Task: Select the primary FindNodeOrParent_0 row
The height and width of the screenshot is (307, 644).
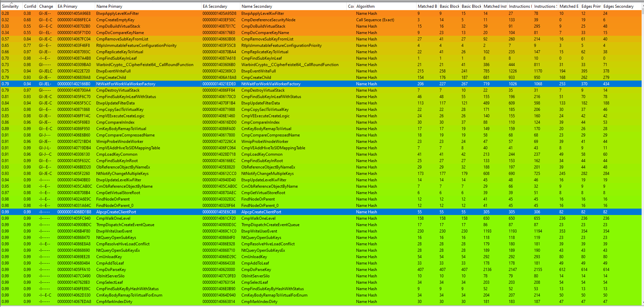Action: click(x=115, y=206)
